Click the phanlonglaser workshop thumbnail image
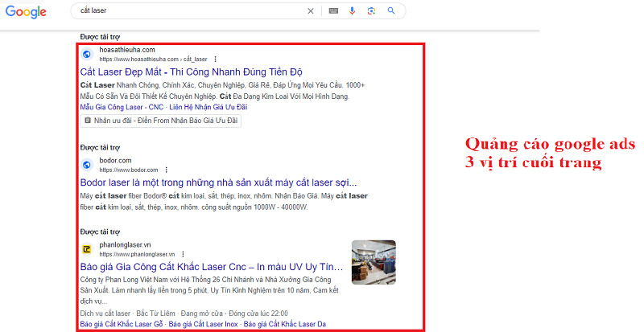644x332 pixels. pos(374,262)
